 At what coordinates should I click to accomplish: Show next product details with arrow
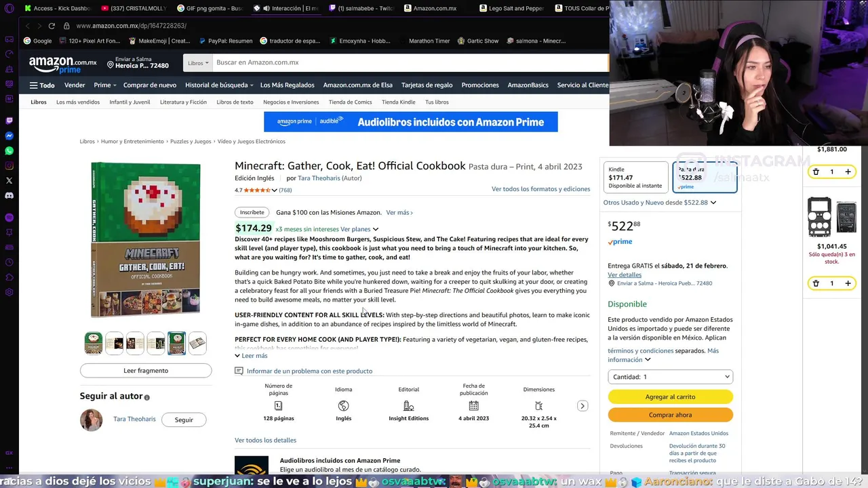[583, 406]
